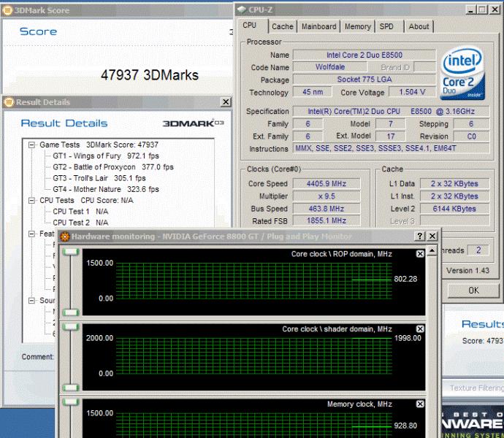Close the Core clock ROP domain graph
The width and height of the screenshot is (504, 438).
420,254
